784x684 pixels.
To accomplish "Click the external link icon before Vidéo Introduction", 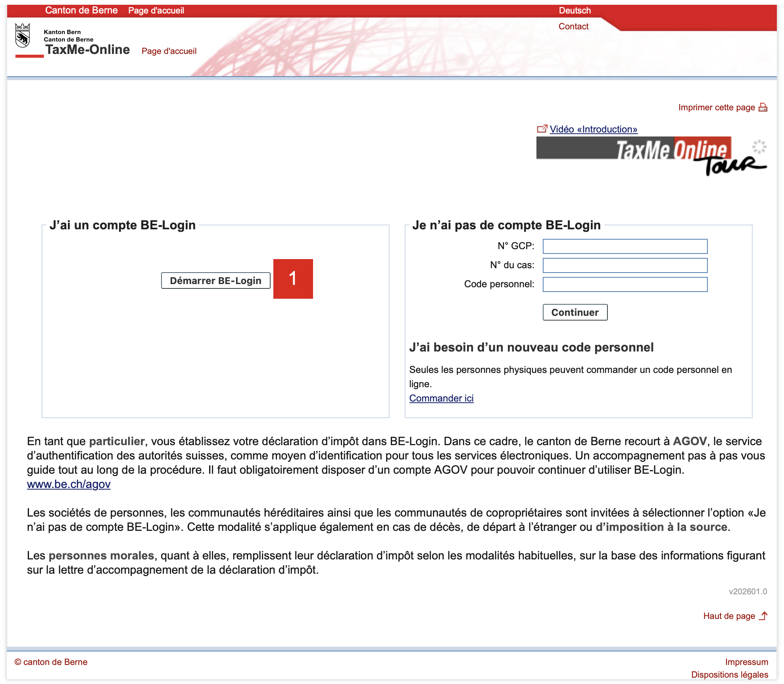I will tap(542, 129).
